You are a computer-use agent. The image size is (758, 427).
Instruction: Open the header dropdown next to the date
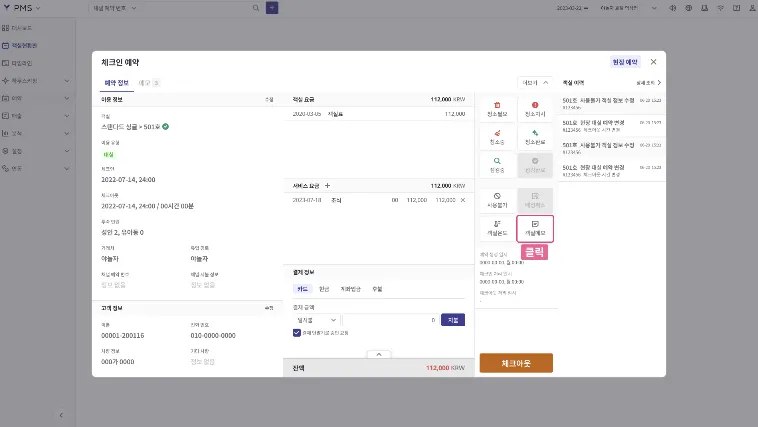[654, 8]
